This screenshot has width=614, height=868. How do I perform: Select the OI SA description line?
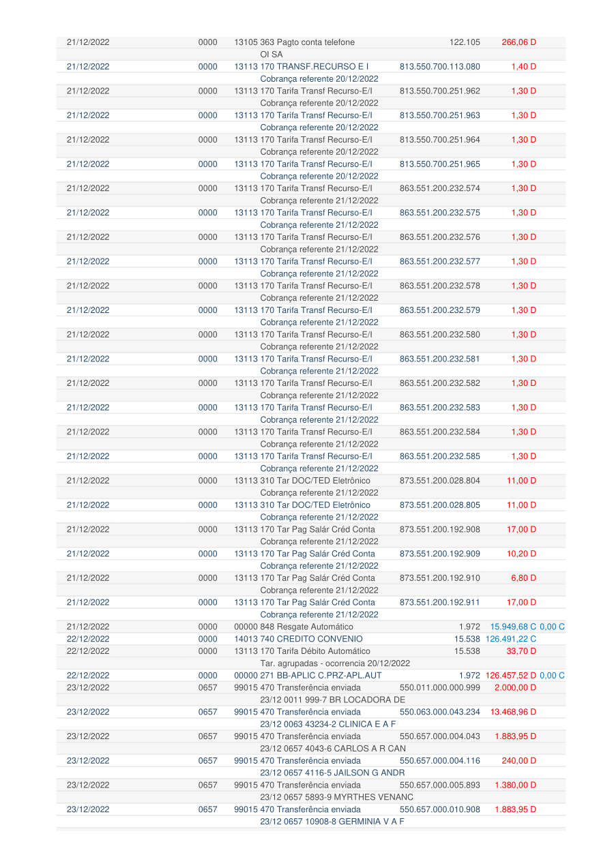[x=272, y=55]
